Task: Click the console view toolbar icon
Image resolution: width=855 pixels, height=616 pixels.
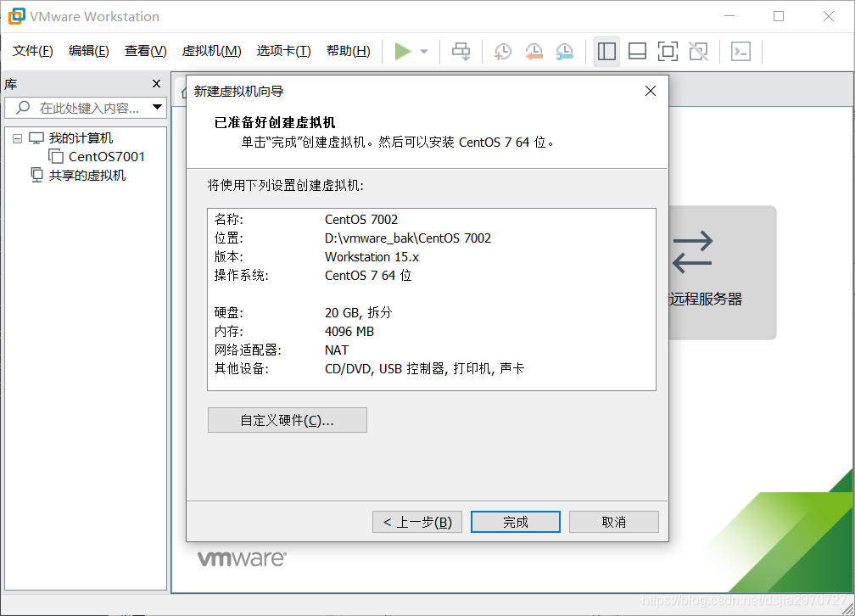Action: coord(740,51)
